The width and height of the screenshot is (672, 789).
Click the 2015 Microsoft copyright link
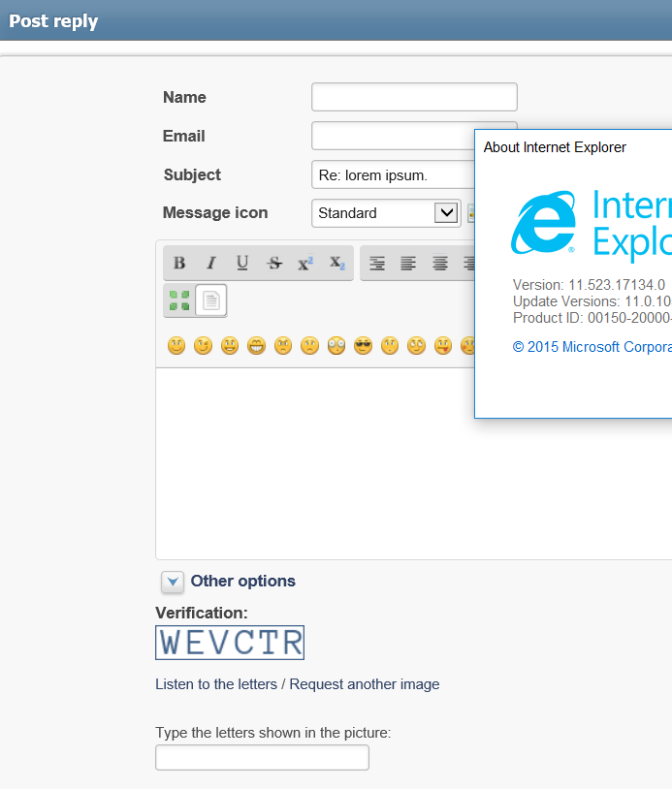point(592,347)
